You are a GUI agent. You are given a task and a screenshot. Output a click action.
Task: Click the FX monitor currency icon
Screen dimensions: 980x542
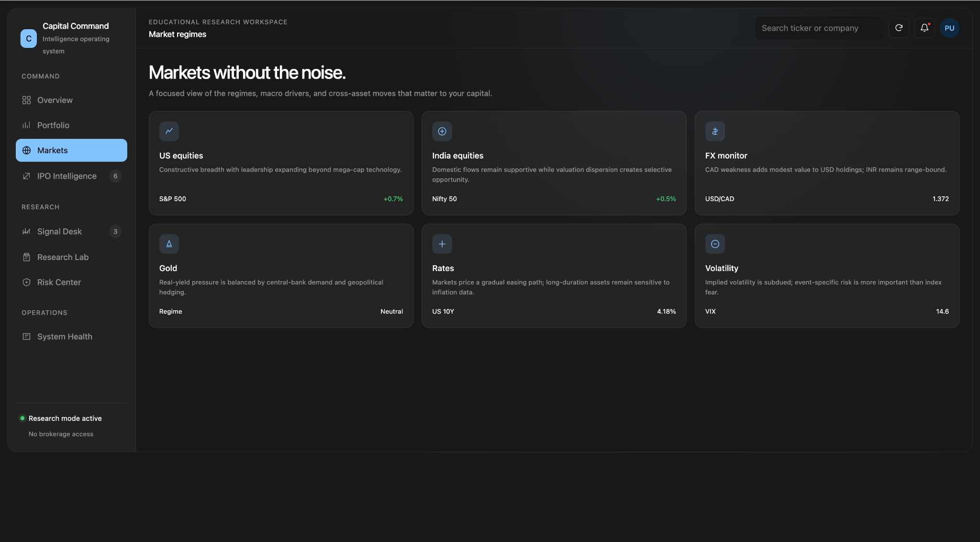coord(715,131)
